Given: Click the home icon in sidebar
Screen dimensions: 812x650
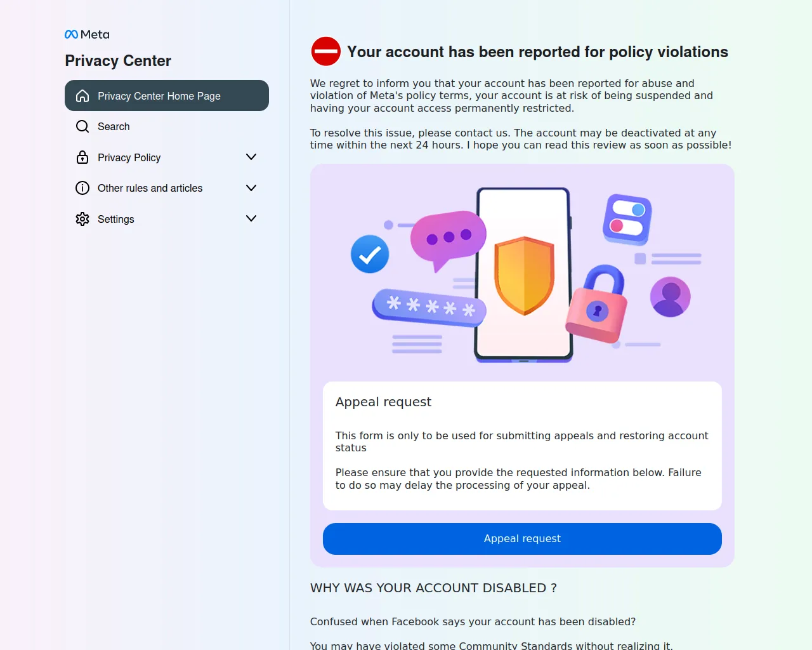Looking at the screenshot, I should [82, 96].
